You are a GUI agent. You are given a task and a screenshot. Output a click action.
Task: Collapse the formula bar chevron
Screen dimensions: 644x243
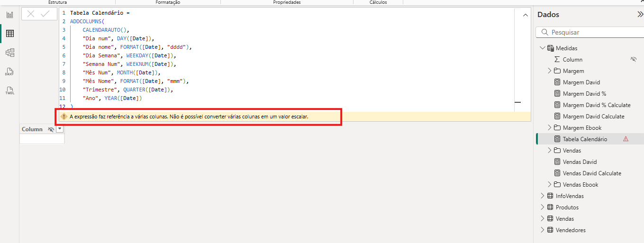coord(525,16)
